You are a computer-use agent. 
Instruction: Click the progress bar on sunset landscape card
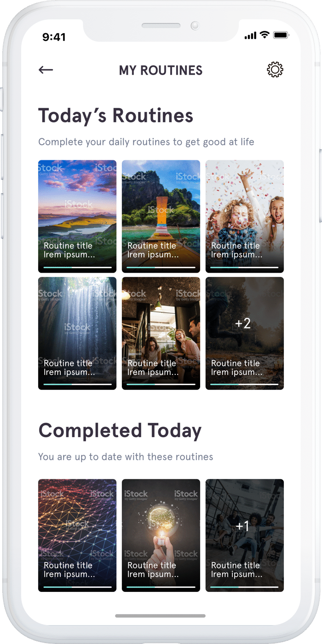pyautogui.click(x=77, y=267)
